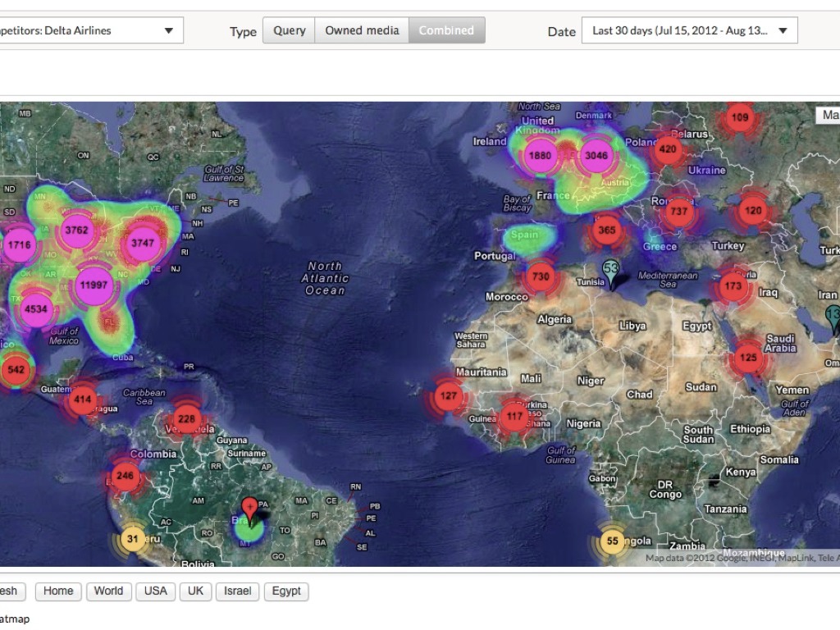Image resolution: width=840 pixels, height=630 pixels.
Task: Click the 3046 cluster marker over Europe
Action: pyautogui.click(x=596, y=155)
